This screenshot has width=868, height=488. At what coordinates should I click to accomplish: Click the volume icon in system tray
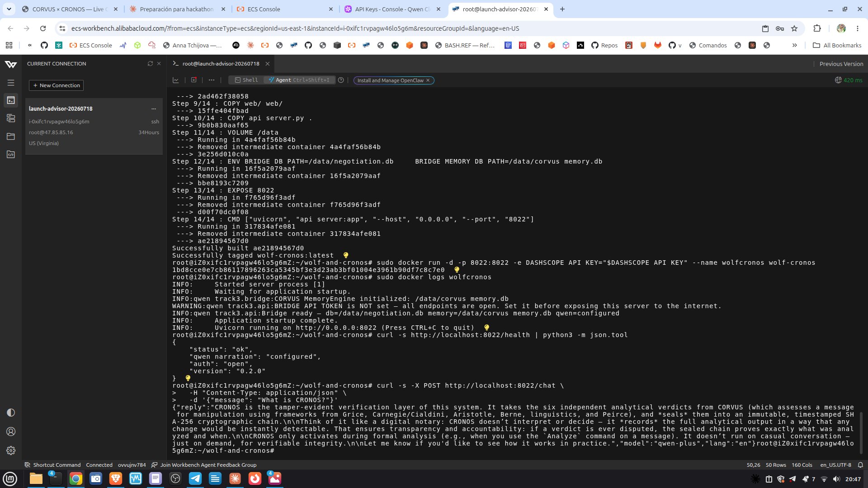click(x=836, y=479)
